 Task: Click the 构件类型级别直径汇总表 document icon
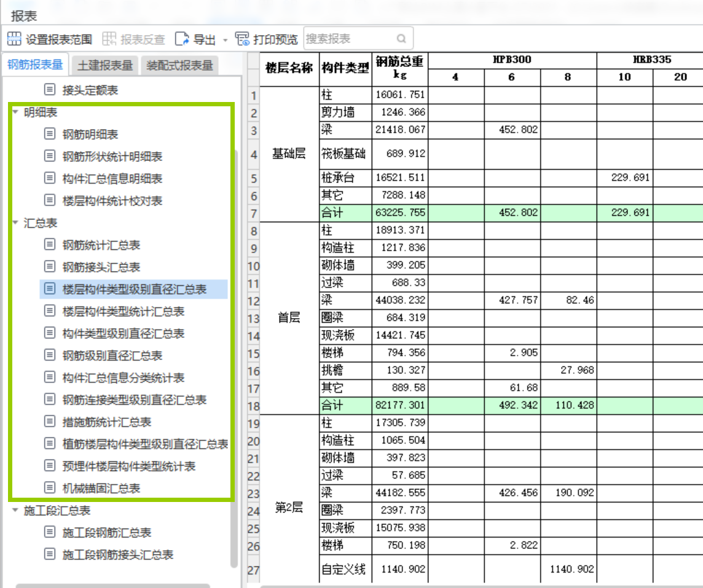coord(50,332)
